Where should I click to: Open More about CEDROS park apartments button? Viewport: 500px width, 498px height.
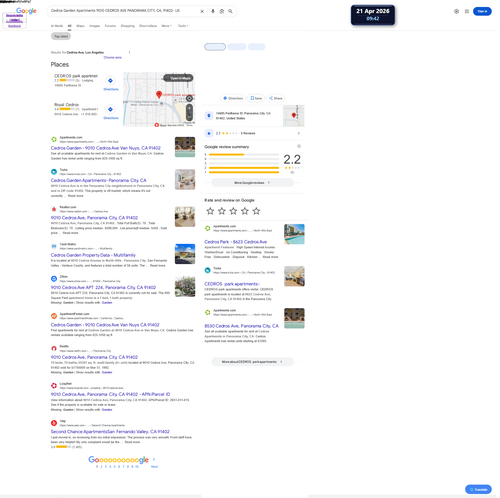[252, 362]
